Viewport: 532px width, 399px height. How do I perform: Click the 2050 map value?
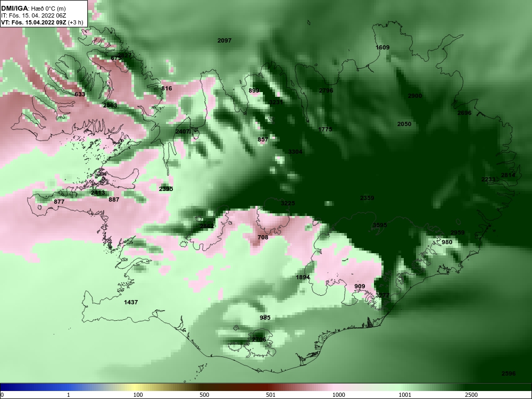pos(404,124)
